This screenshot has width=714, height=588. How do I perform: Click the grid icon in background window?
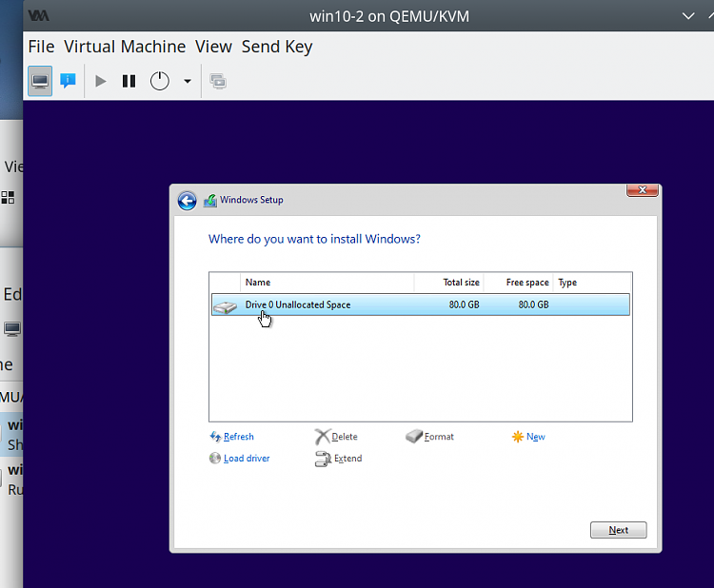(8, 198)
